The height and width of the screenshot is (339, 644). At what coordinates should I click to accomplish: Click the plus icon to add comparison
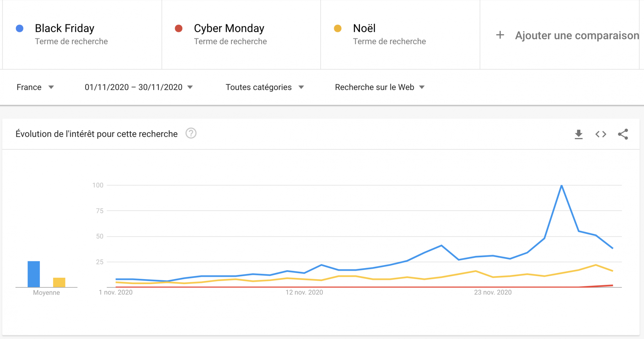(500, 35)
